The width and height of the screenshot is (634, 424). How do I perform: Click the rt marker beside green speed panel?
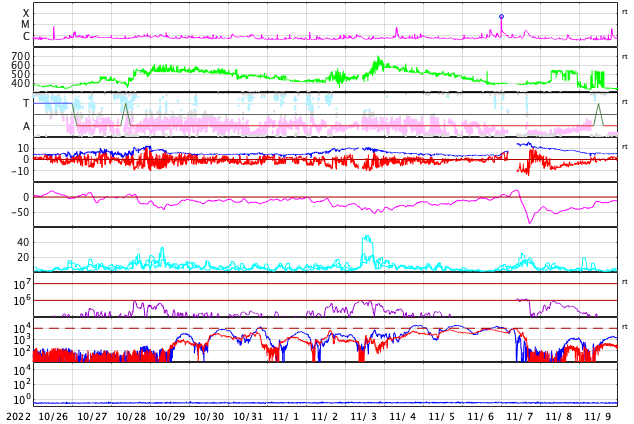point(624,57)
